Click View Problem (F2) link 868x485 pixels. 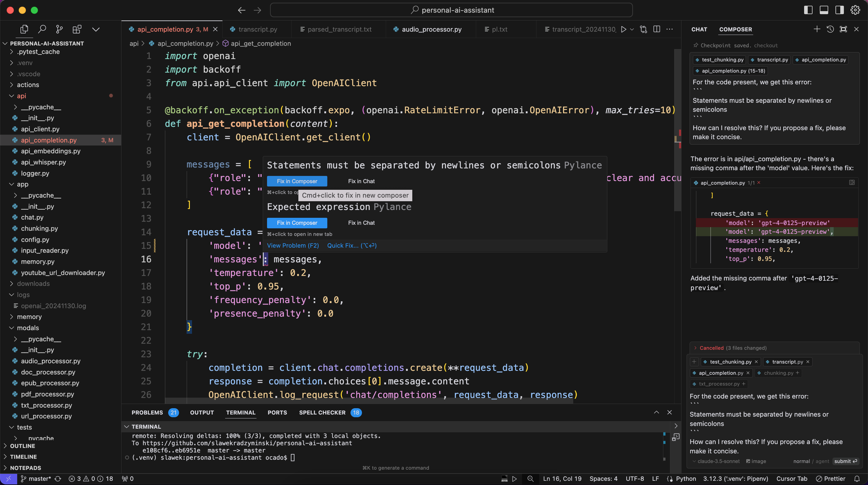pyautogui.click(x=293, y=246)
